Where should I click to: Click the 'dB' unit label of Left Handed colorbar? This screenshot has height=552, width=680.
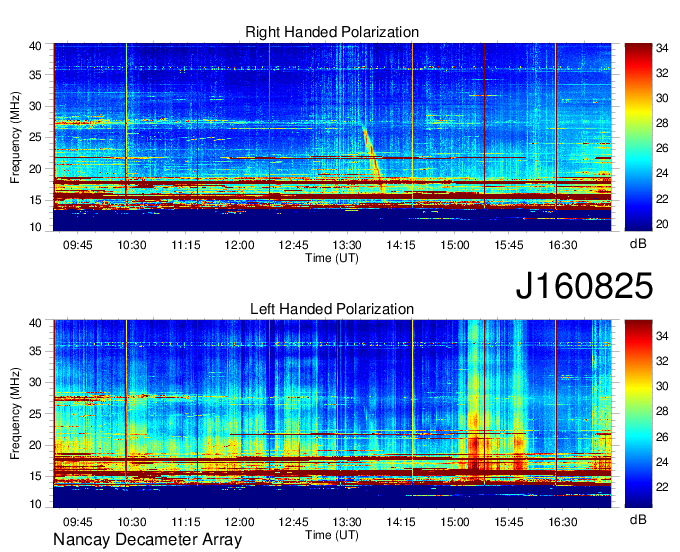[x=638, y=520]
